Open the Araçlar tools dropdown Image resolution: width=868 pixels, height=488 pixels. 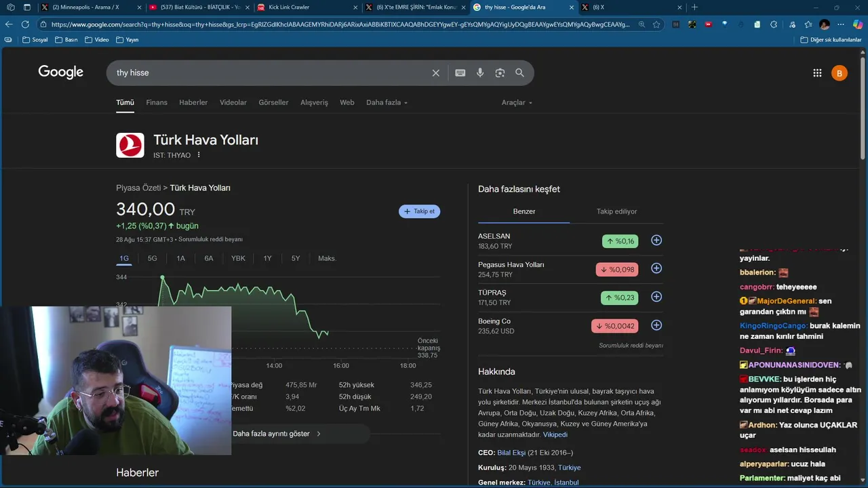coord(517,102)
